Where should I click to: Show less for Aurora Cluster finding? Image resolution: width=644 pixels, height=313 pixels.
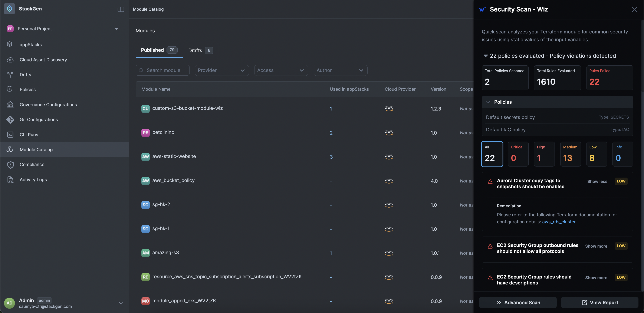coord(597,181)
